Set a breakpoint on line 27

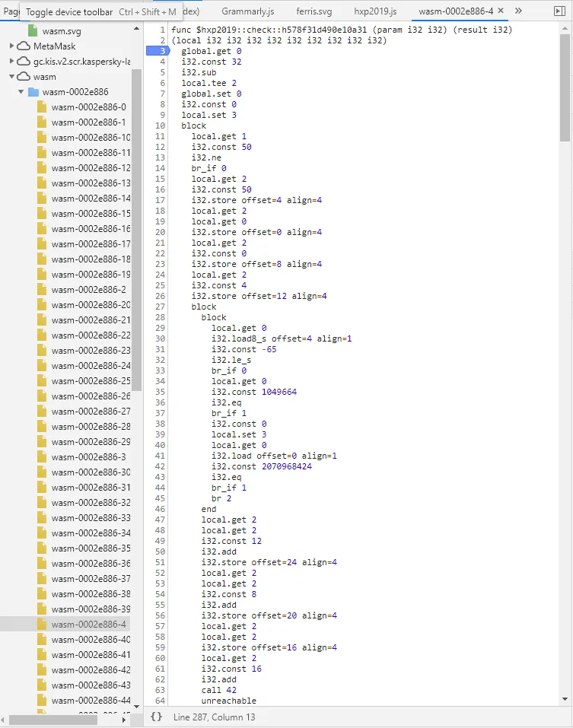tap(160, 307)
